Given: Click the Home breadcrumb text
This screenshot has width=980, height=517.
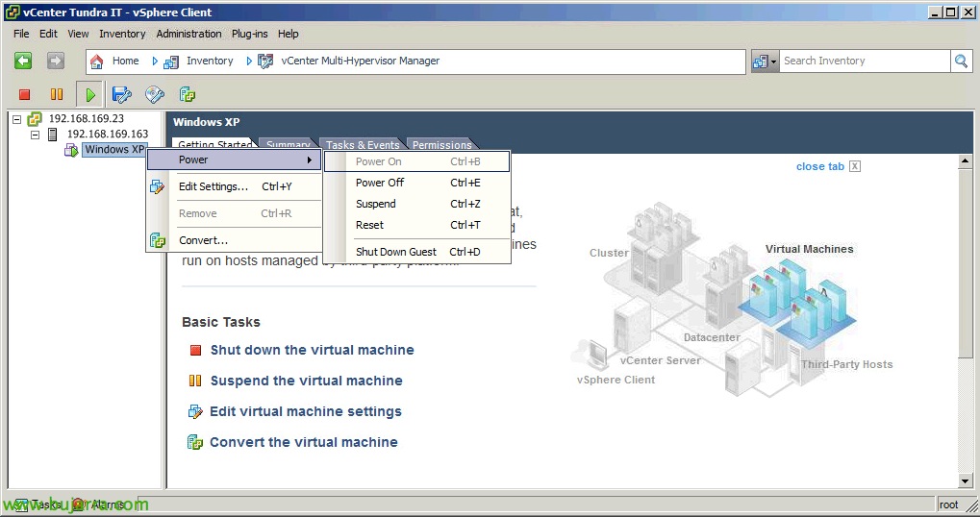Looking at the screenshot, I should [126, 61].
